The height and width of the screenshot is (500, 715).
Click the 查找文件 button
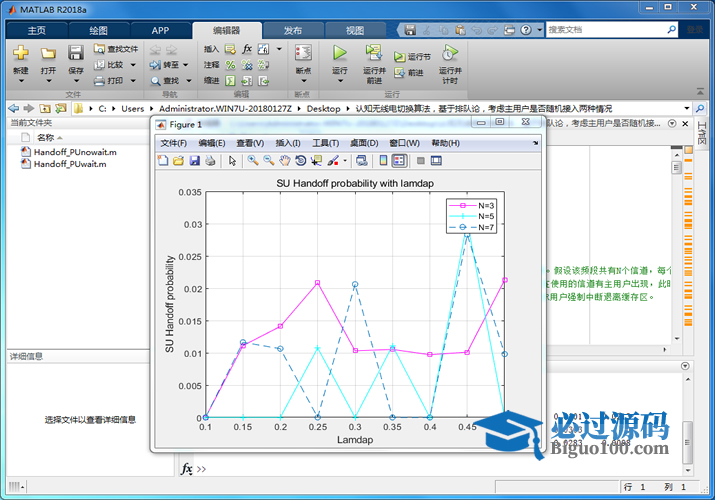[116, 48]
